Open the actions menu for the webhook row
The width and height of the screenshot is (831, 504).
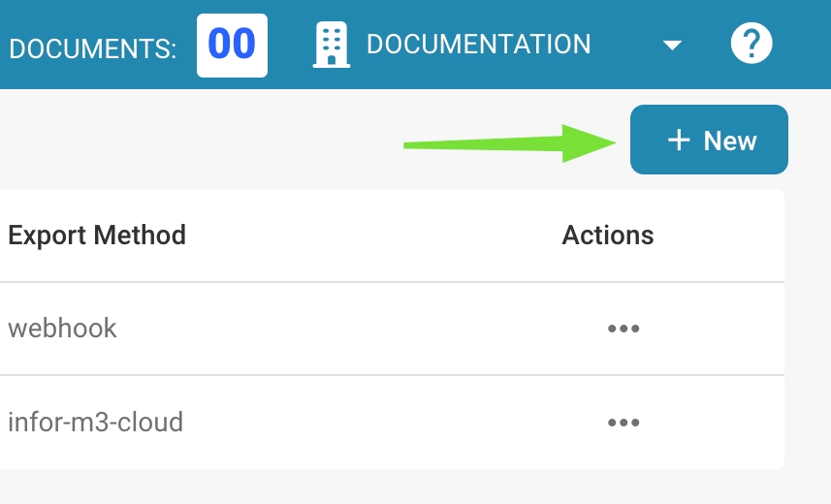623,329
